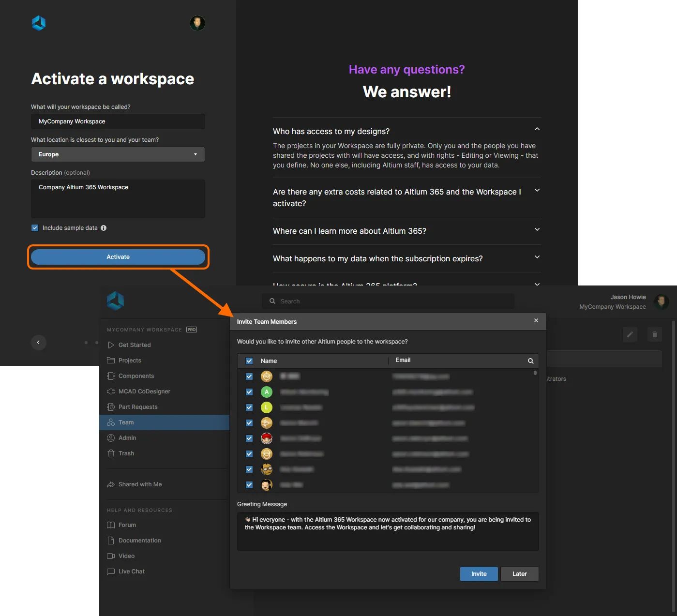Image resolution: width=677 pixels, height=616 pixels.
Task: Click the Team people icon
Action: pyautogui.click(x=111, y=422)
